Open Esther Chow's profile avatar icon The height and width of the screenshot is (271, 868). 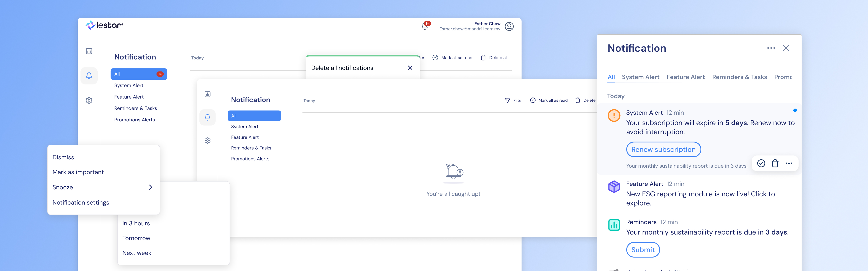click(509, 26)
